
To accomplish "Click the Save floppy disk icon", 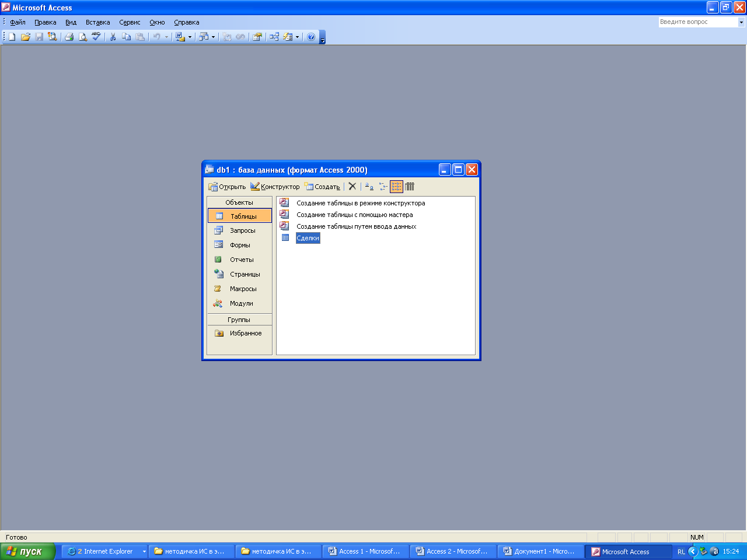I will tap(39, 37).
